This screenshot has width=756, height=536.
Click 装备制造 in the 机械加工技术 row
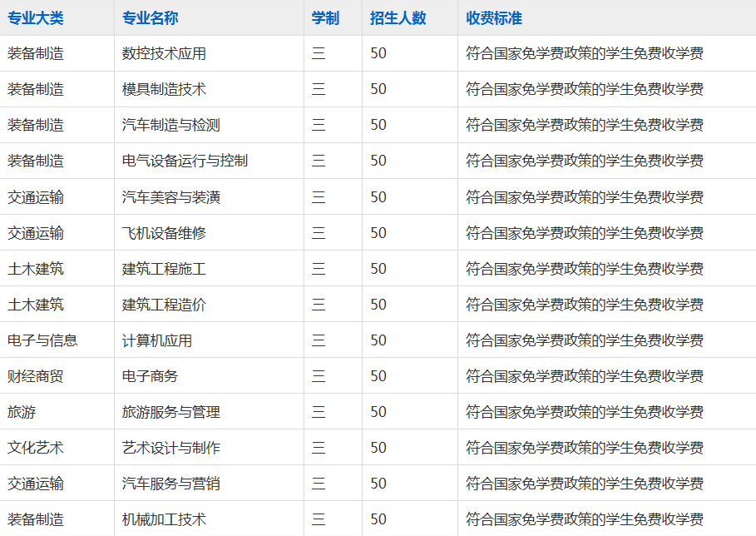(36, 519)
